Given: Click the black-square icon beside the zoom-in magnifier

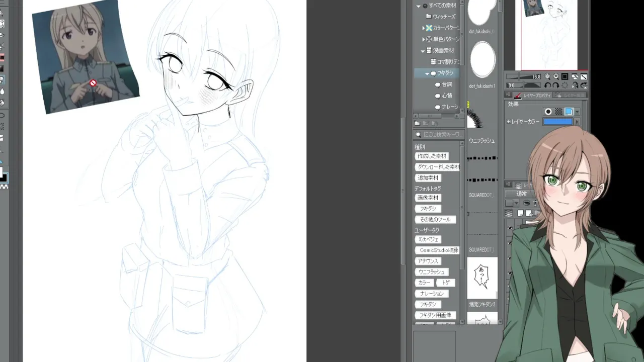Looking at the screenshot, I should coord(565,77).
